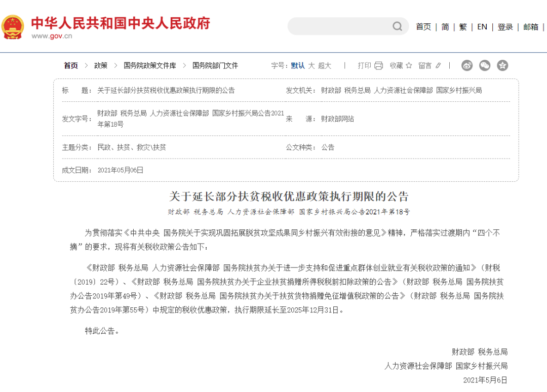547x392 pixels.
Task: Set font size to 大
Action: pos(311,65)
